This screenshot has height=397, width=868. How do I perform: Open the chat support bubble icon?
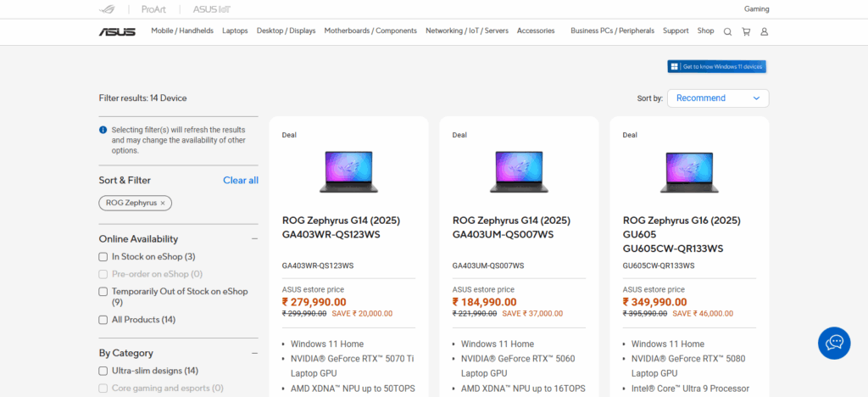tap(834, 342)
